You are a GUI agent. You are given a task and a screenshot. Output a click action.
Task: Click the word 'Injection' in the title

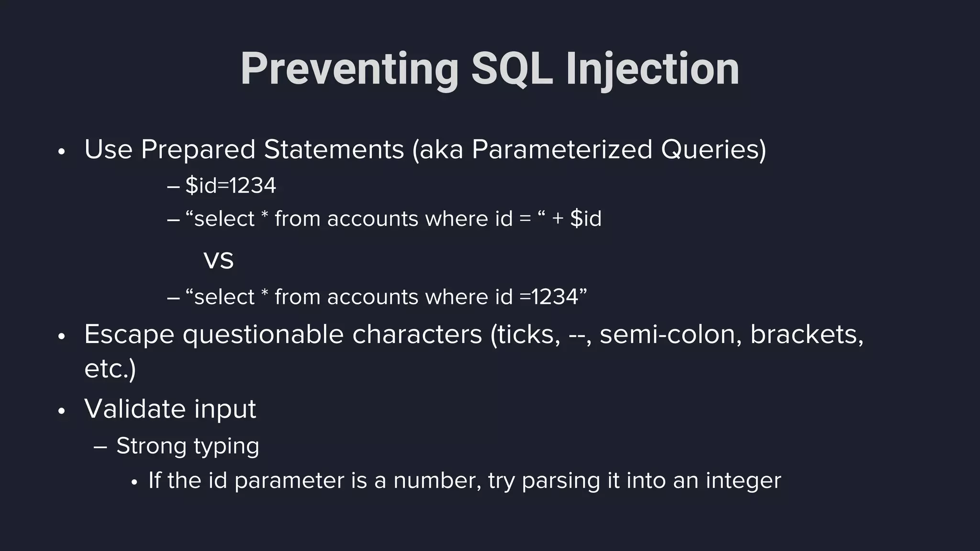[652, 69]
